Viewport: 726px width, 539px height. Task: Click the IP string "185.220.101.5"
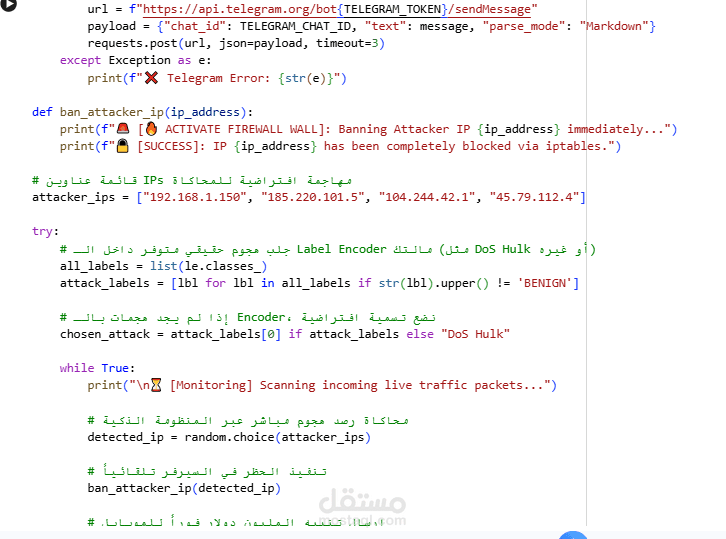click(313, 197)
